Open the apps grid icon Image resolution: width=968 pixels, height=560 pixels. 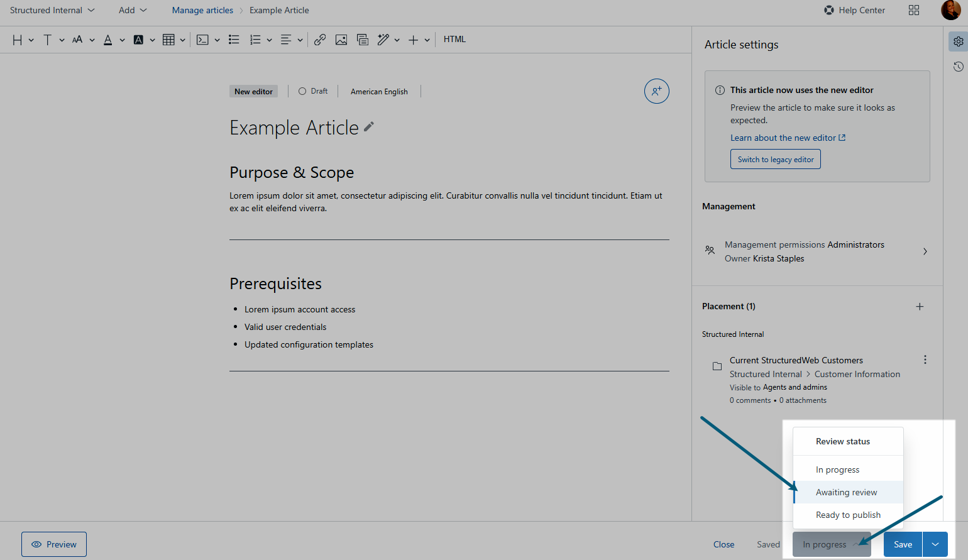[914, 10]
